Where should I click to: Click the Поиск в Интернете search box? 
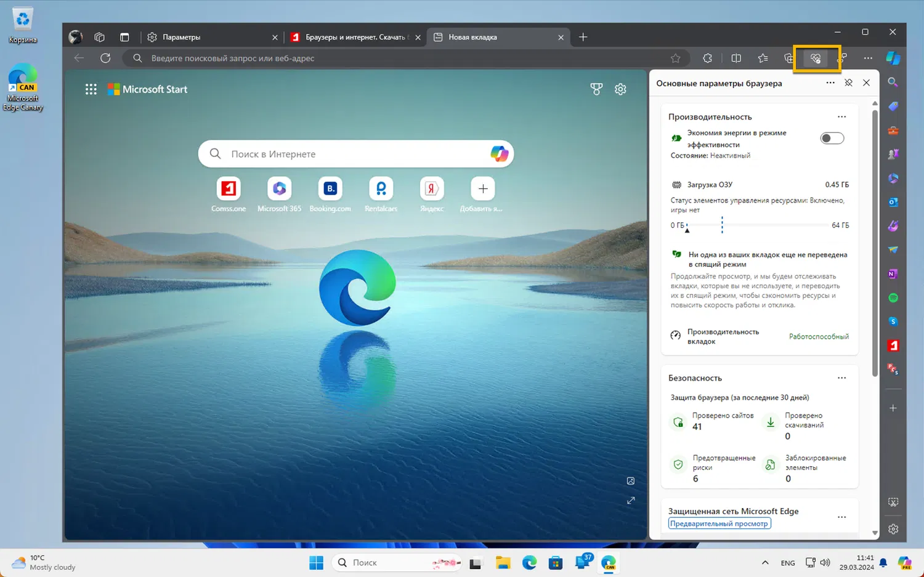pyautogui.click(x=356, y=154)
